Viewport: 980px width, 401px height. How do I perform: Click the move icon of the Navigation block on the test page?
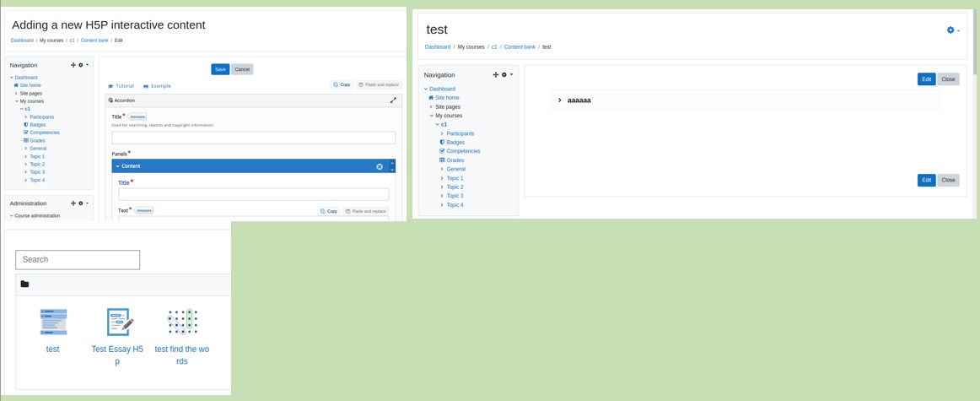[x=496, y=74]
